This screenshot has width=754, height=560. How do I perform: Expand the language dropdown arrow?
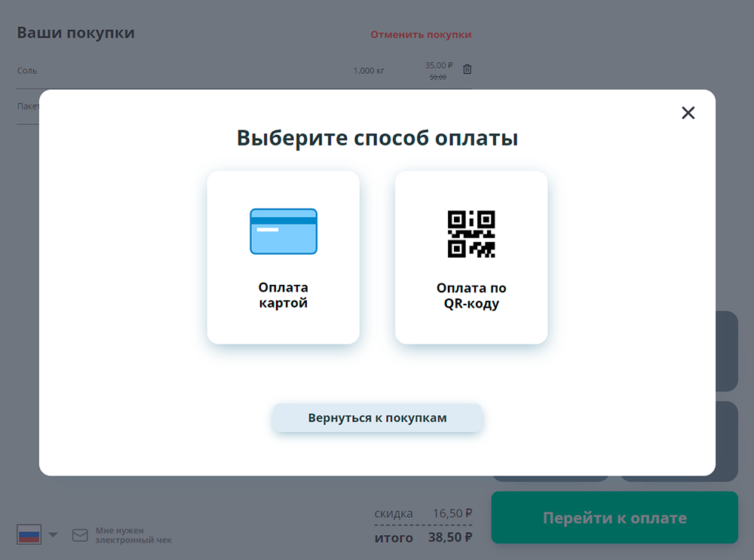[53, 534]
